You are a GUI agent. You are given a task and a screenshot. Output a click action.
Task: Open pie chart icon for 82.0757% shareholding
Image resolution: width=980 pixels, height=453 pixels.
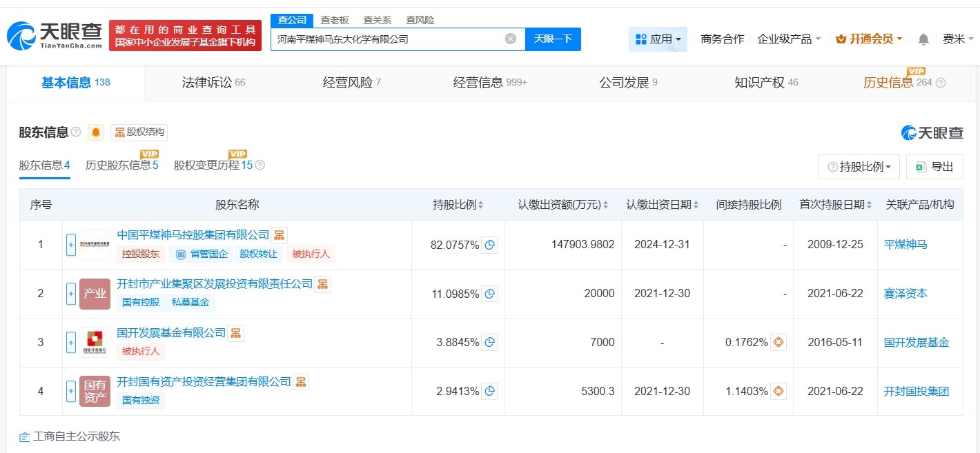pos(489,245)
